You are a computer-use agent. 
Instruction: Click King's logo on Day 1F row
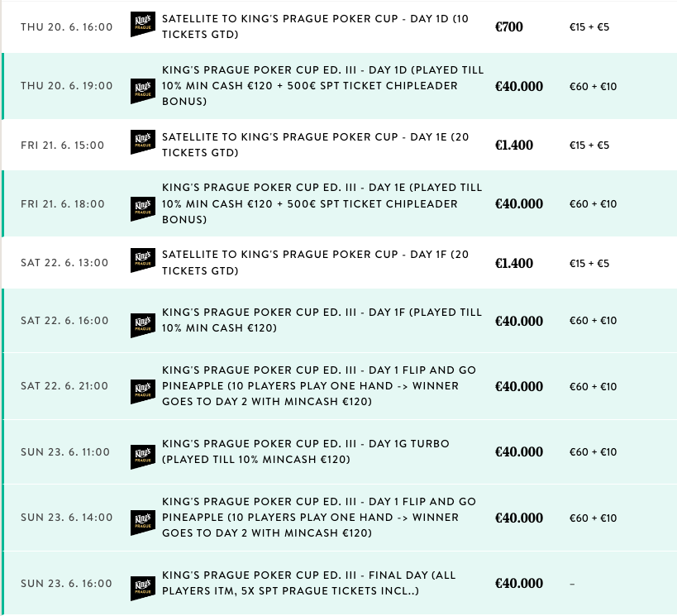142,325
